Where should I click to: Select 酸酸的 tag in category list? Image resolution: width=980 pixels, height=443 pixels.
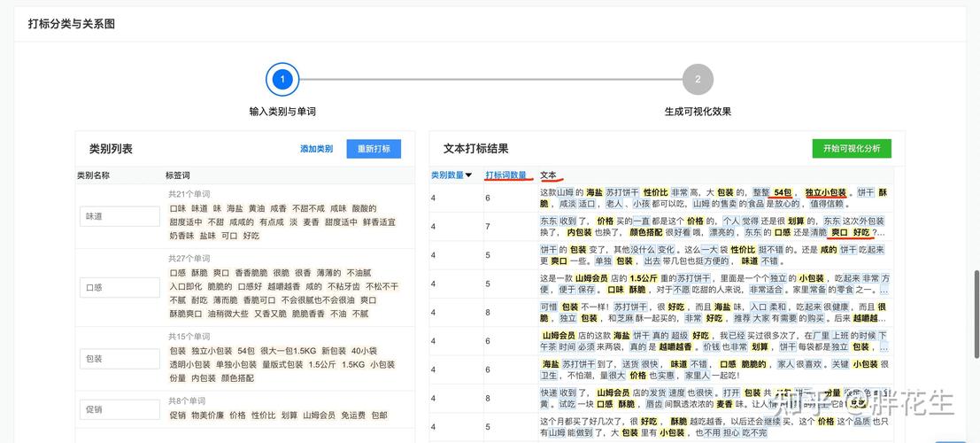[x=365, y=208]
